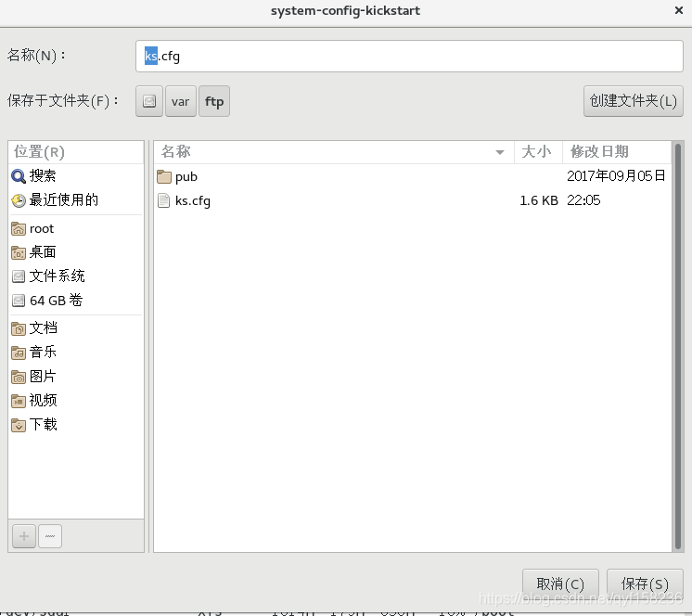Click the pictures (图片) folder icon
The height and width of the screenshot is (616, 692).
click(19, 377)
